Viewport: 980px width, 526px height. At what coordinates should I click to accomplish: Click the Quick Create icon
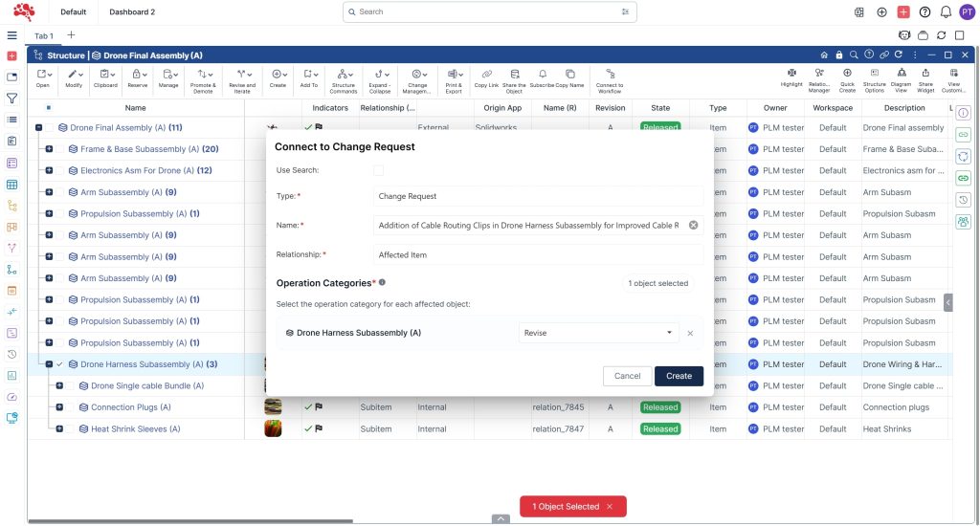(x=847, y=73)
